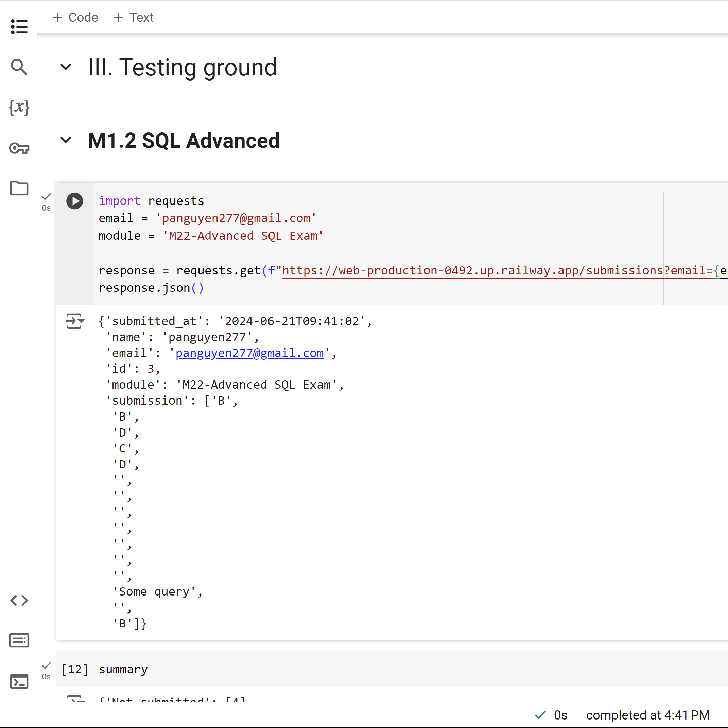Click the completed at 4:41 PM status

[x=647, y=715]
